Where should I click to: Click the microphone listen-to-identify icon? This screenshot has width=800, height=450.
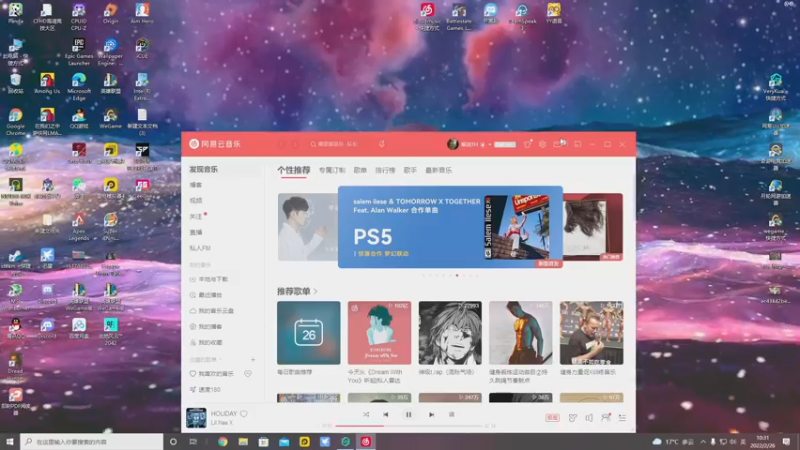(382, 144)
